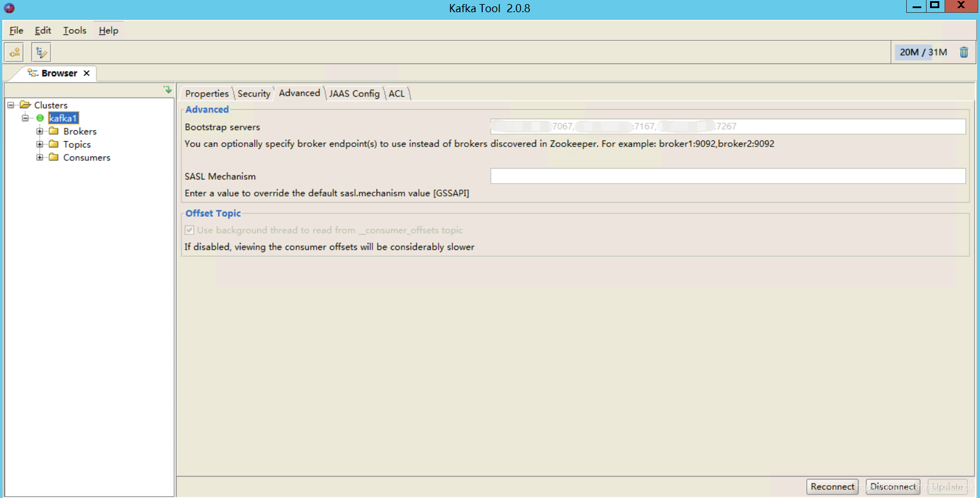Open the JAAS Config tab
The height and width of the screenshot is (498, 980).
click(354, 94)
